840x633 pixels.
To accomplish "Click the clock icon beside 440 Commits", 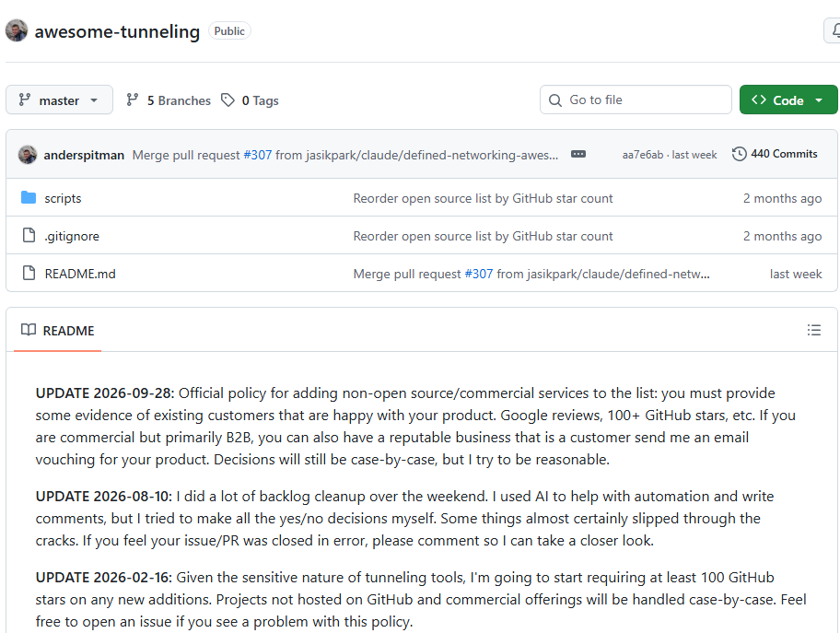I will pos(740,154).
